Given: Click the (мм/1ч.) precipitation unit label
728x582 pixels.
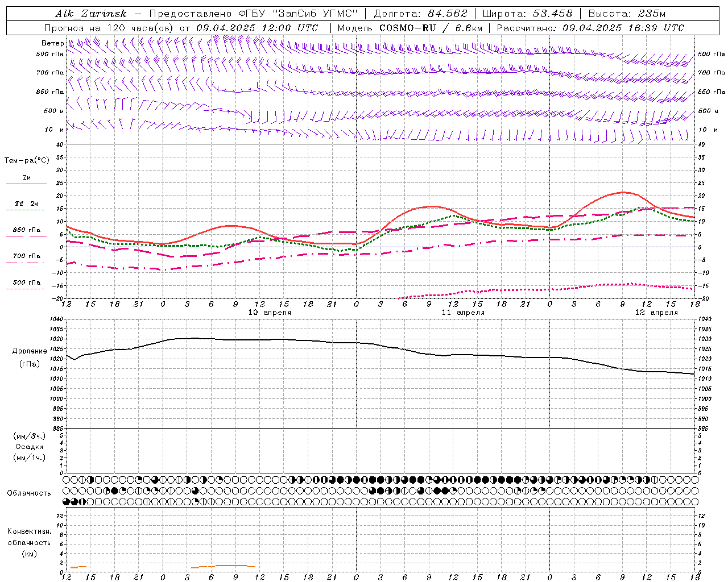Looking at the screenshot, I should pos(30,458).
